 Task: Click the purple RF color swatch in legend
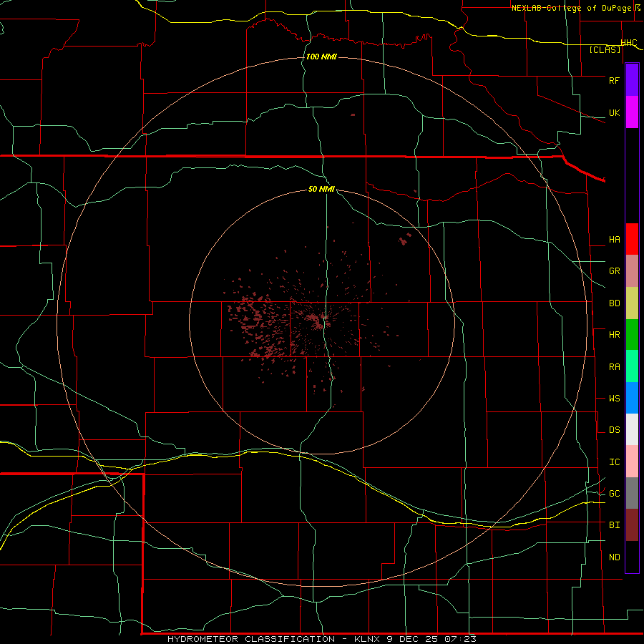pyautogui.click(x=632, y=79)
